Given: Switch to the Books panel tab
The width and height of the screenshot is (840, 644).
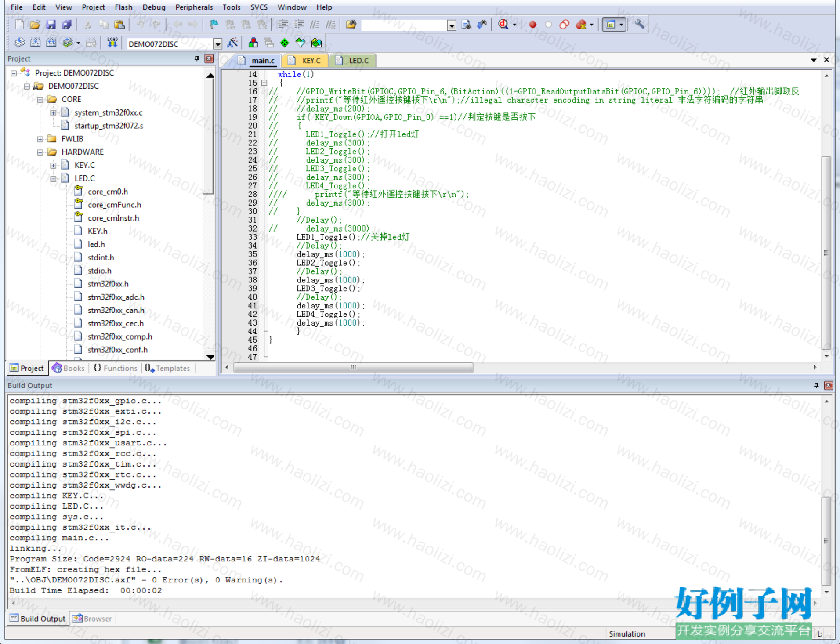Looking at the screenshot, I should pos(69,368).
